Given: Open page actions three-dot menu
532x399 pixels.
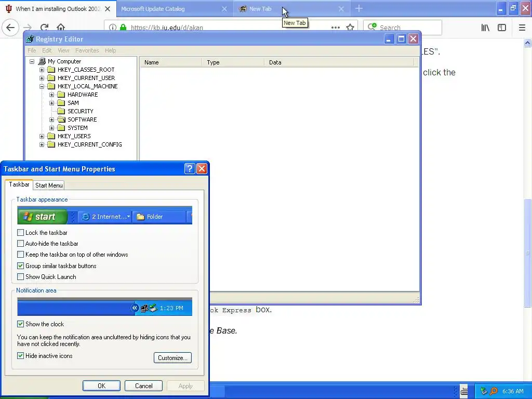Looking at the screenshot, I should (x=335, y=28).
